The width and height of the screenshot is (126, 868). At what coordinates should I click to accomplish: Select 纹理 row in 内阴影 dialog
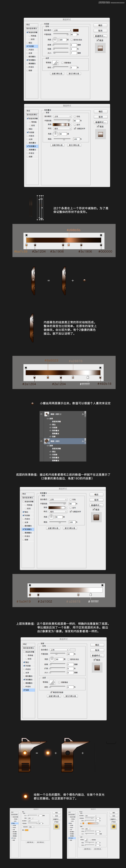coord(32,39)
